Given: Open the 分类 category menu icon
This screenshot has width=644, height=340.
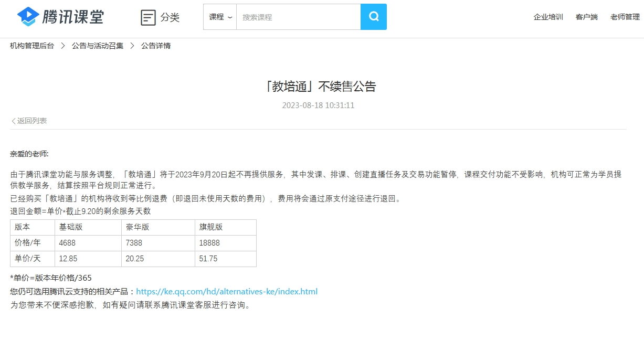Looking at the screenshot, I should tap(149, 17).
